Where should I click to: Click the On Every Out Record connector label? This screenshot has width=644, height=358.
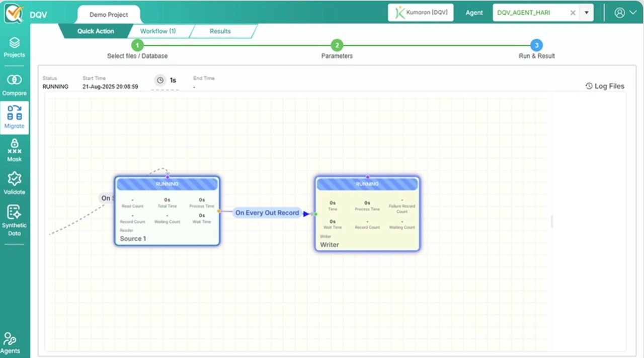pos(267,213)
